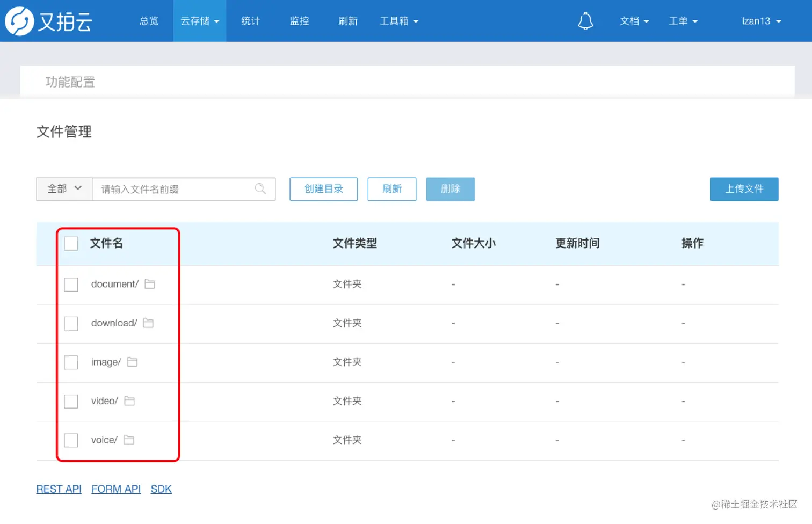The height and width of the screenshot is (524, 812).
Task: Check the image/ row checkbox
Action: point(71,362)
